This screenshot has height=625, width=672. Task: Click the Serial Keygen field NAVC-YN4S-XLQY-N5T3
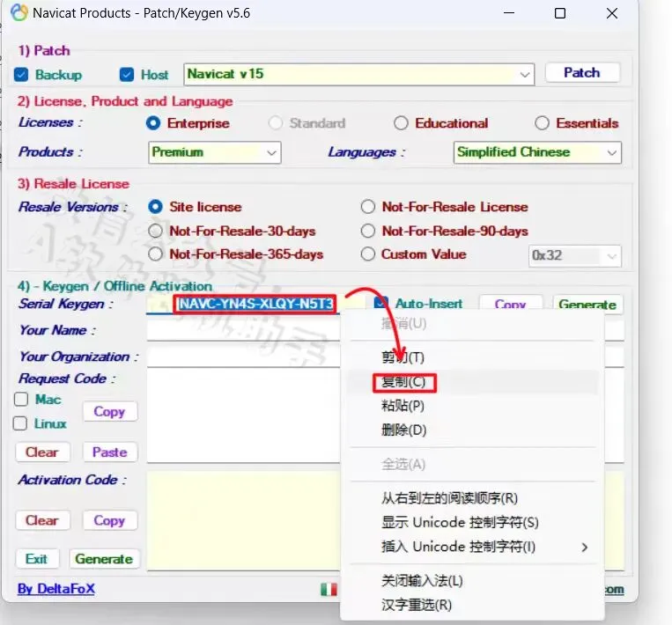point(255,304)
